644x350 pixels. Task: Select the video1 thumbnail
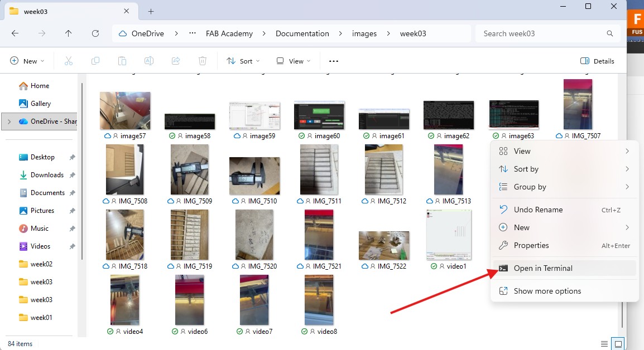pos(449,235)
